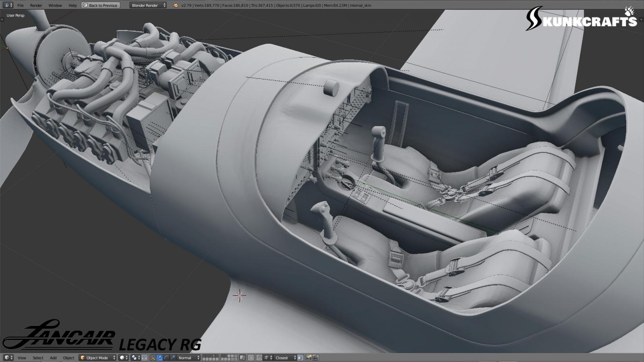Open the Normal transform orientation dropdown
The image size is (644, 362).
(x=188, y=358)
